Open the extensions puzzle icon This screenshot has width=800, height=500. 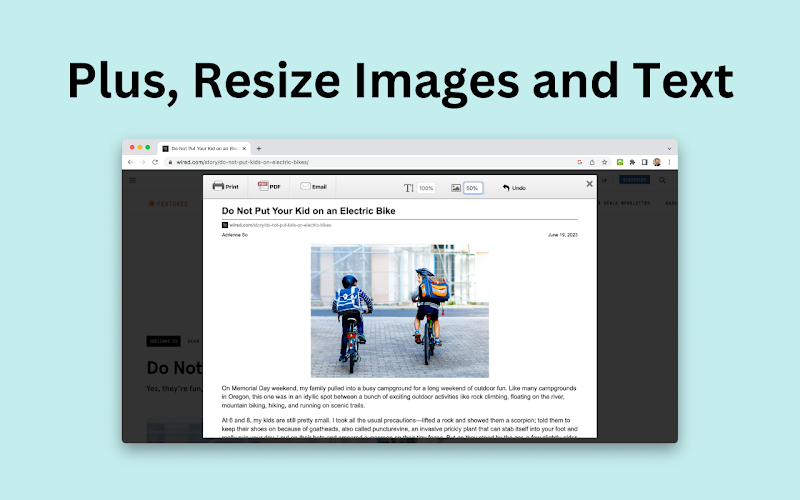(x=632, y=162)
